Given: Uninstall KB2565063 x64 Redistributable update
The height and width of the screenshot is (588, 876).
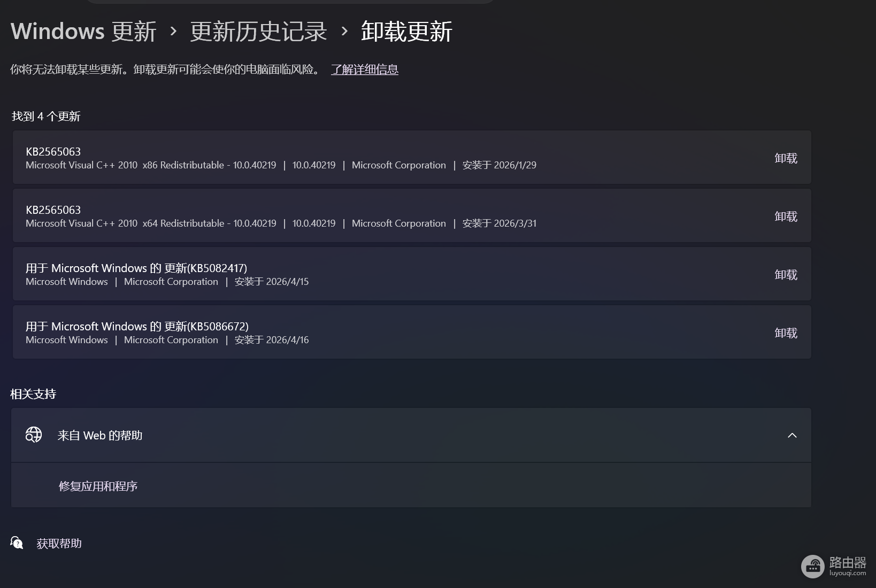Looking at the screenshot, I should point(786,216).
